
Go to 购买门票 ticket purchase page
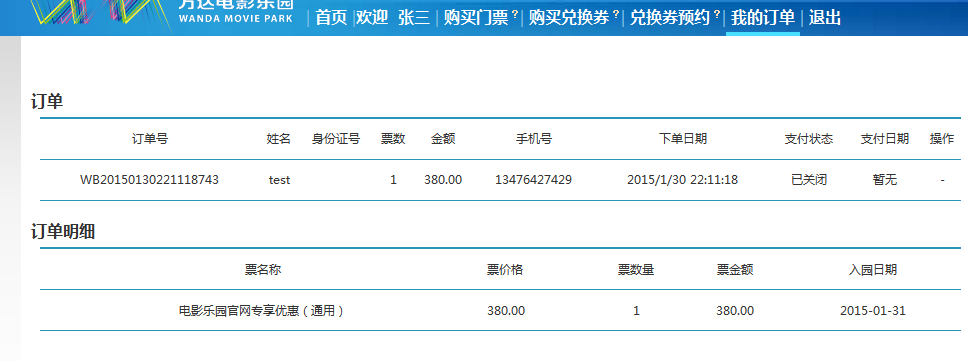click(476, 18)
